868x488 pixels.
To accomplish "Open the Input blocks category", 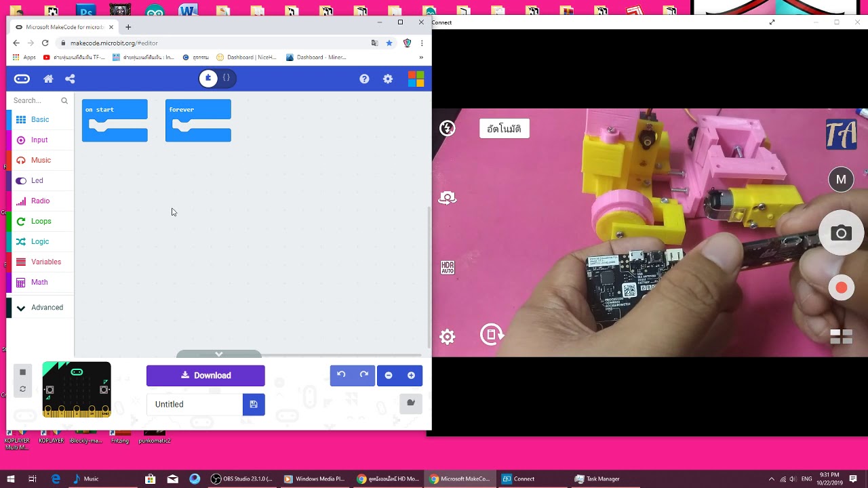I will (41, 140).
